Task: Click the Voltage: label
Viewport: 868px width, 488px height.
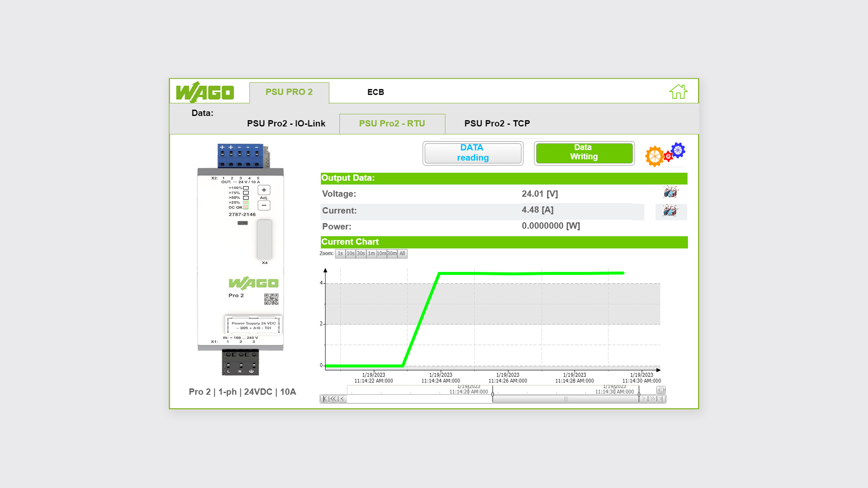Action: pos(339,194)
